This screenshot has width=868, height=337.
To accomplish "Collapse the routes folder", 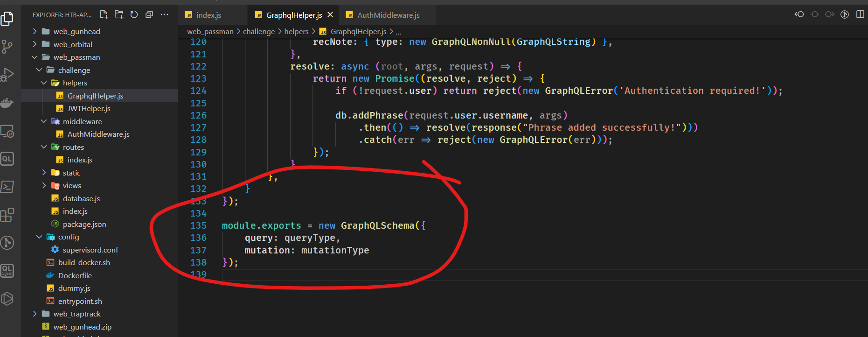I will tap(44, 147).
